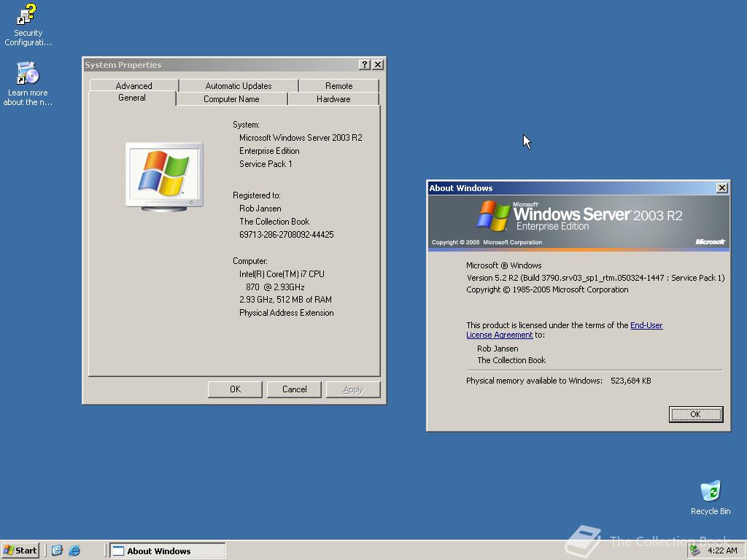
Task: Click the Apply button in System Properties
Action: point(353,389)
